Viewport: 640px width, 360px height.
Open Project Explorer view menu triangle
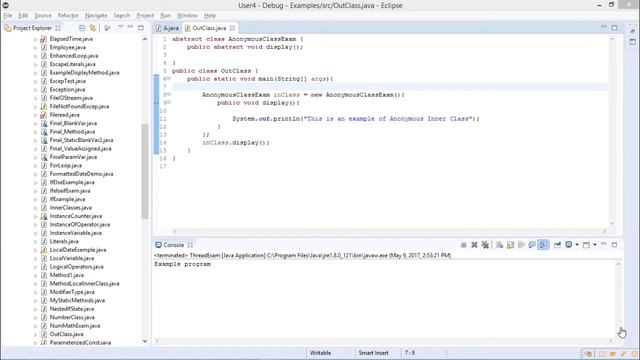point(120,27)
